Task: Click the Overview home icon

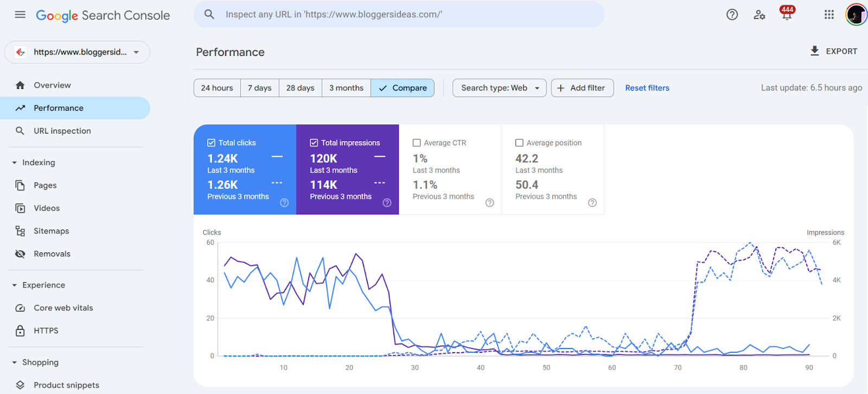Action: point(20,85)
